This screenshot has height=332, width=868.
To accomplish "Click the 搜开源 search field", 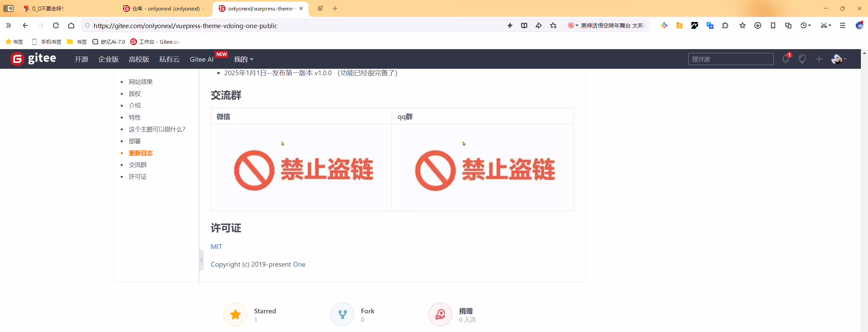I will [x=731, y=59].
